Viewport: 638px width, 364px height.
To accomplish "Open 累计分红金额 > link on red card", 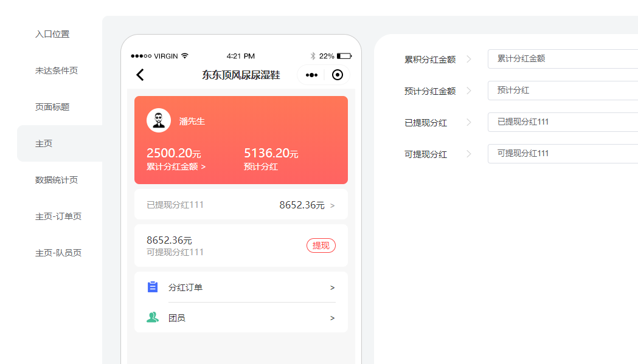I will pos(176,167).
